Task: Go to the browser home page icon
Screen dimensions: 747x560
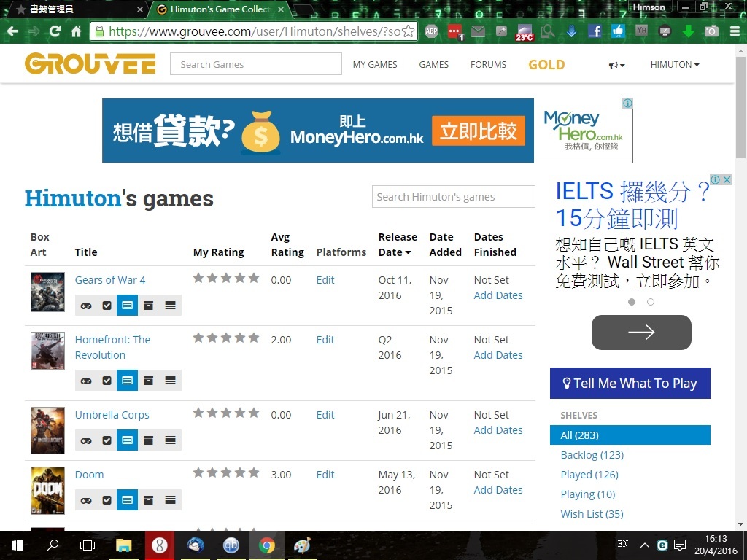Action: tap(76, 31)
